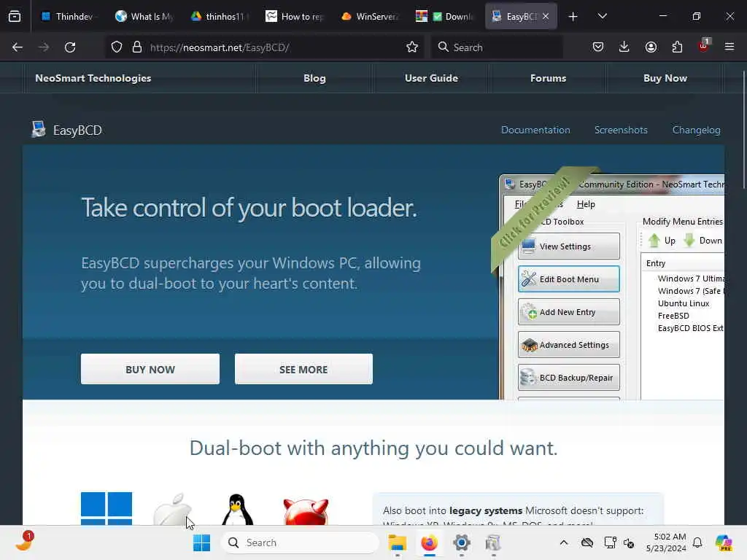The image size is (747, 560).
Task: Open the Documentation link
Action: (x=535, y=130)
